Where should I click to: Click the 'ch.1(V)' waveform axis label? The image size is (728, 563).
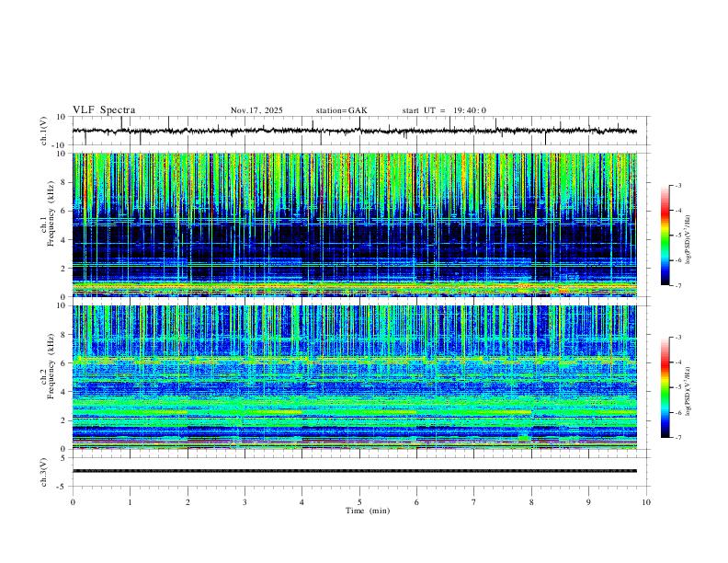(x=44, y=131)
